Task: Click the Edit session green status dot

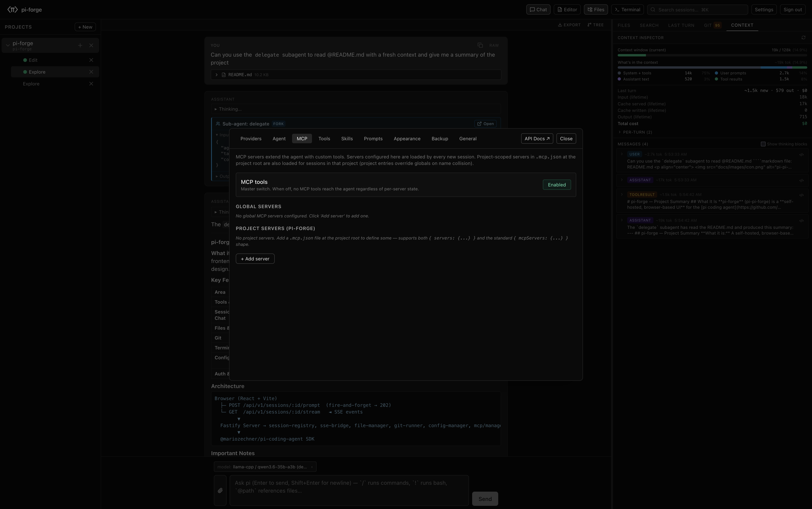Action: 25,60
